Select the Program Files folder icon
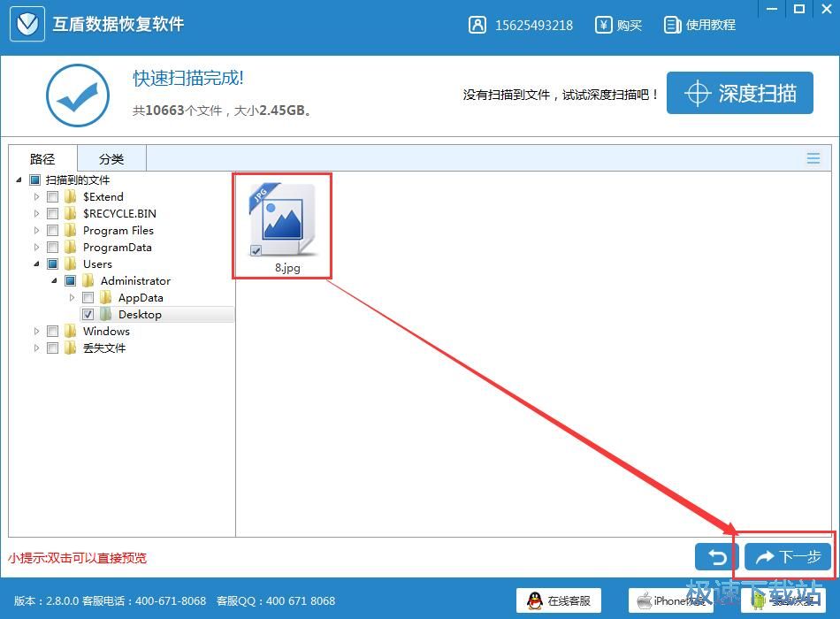 click(x=70, y=231)
